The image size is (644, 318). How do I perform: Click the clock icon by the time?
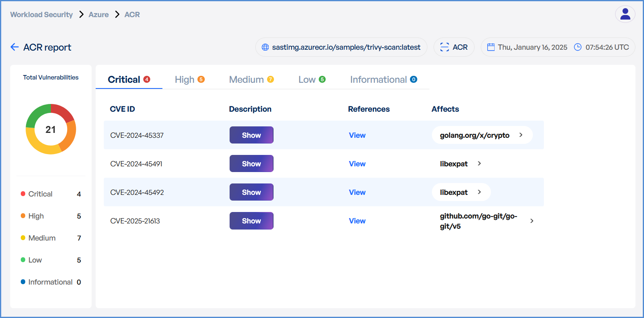[x=578, y=47]
